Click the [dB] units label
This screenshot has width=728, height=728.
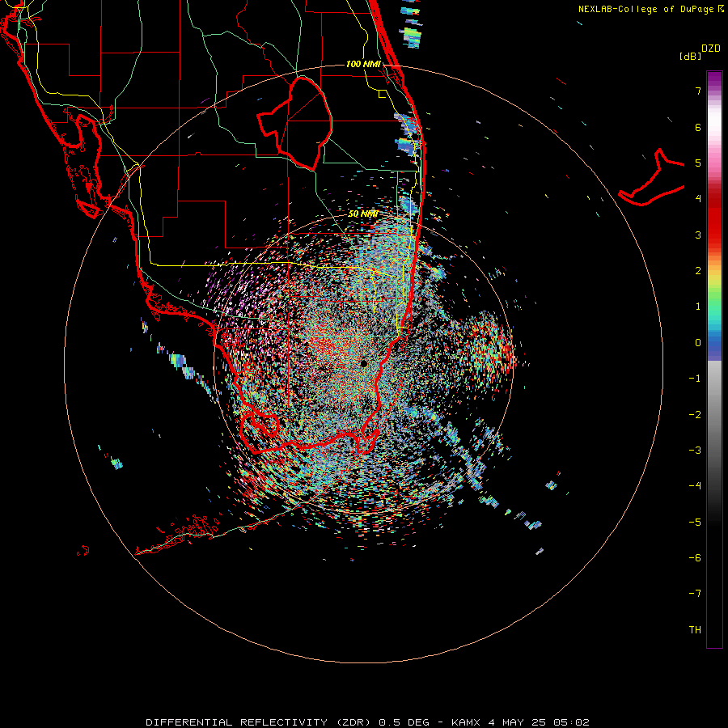(x=691, y=56)
